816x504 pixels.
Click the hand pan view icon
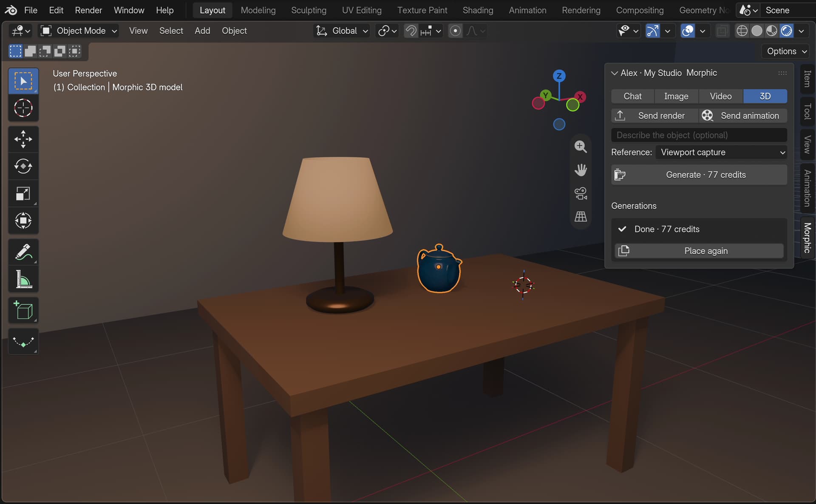click(x=581, y=170)
